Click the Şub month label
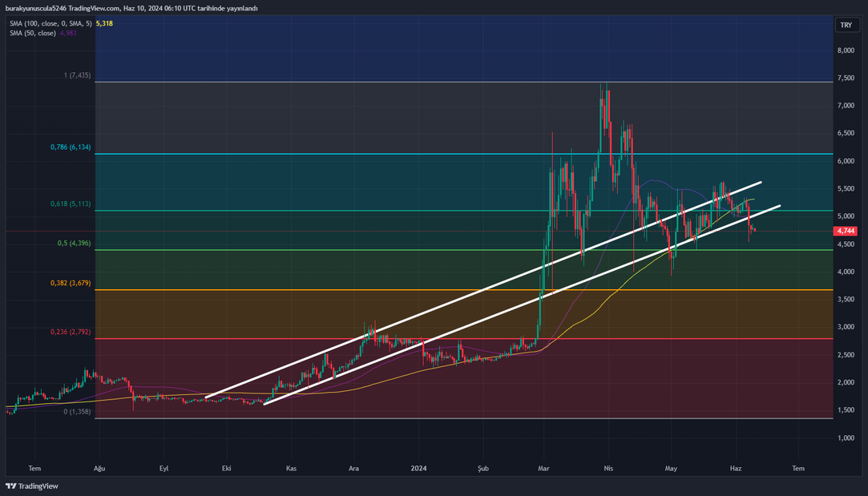868x496 pixels. click(x=483, y=468)
